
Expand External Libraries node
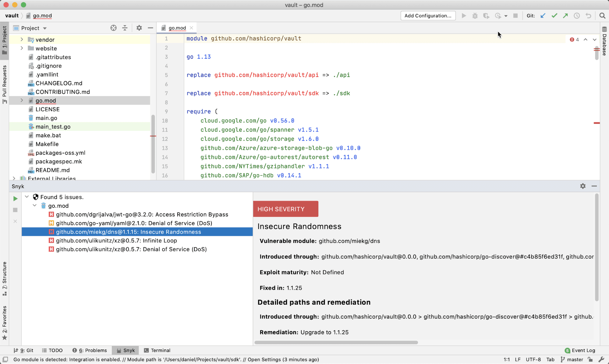point(14,178)
